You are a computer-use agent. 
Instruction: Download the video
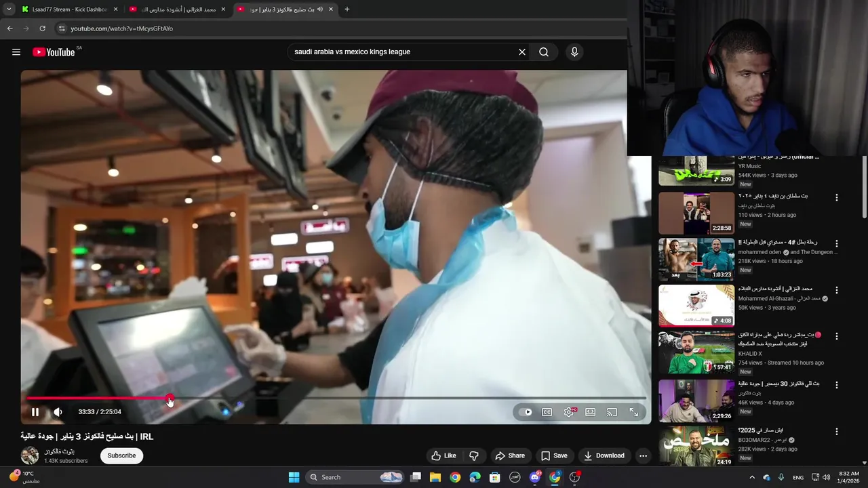pyautogui.click(x=604, y=455)
